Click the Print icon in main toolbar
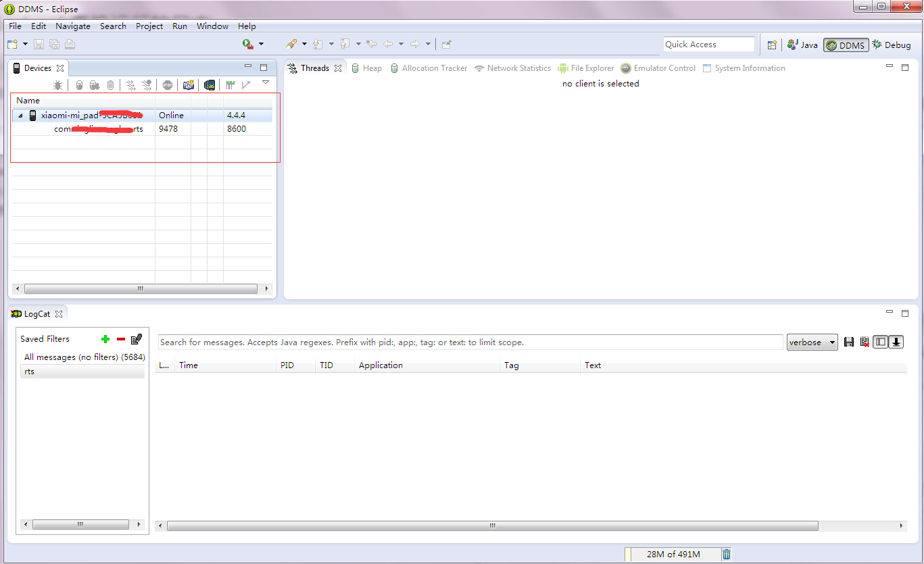 [70, 44]
